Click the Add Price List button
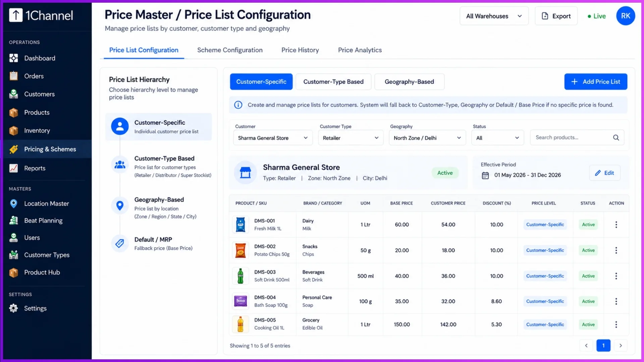The height and width of the screenshot is (362, 644). pyautogui.click(x=596, y=82)
